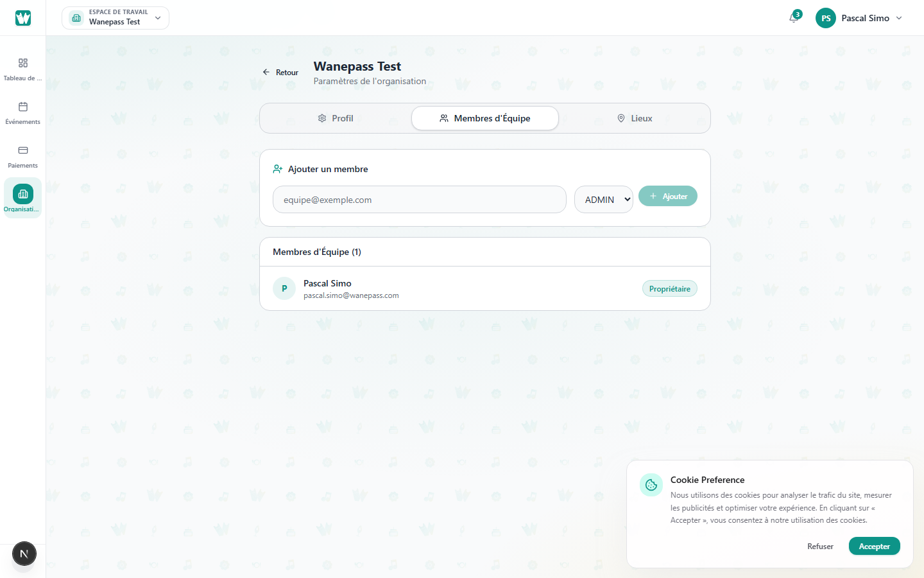Screen dimensions: 924x578
Task: Open the notifications bell
Action: [x=794, y=18]
